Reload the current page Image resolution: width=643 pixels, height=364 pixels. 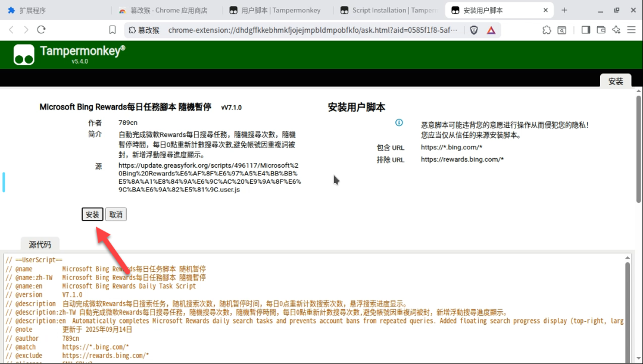41,30
